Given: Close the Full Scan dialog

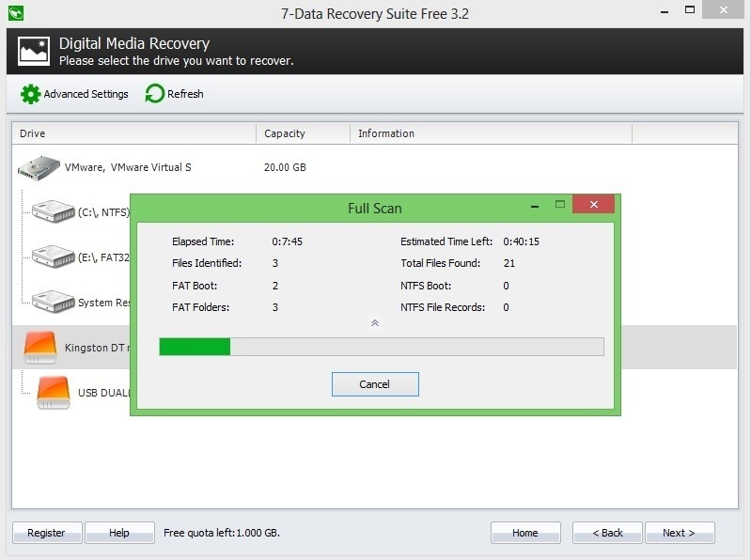Looking at the screenshot, I should click(x=593, y=205).
